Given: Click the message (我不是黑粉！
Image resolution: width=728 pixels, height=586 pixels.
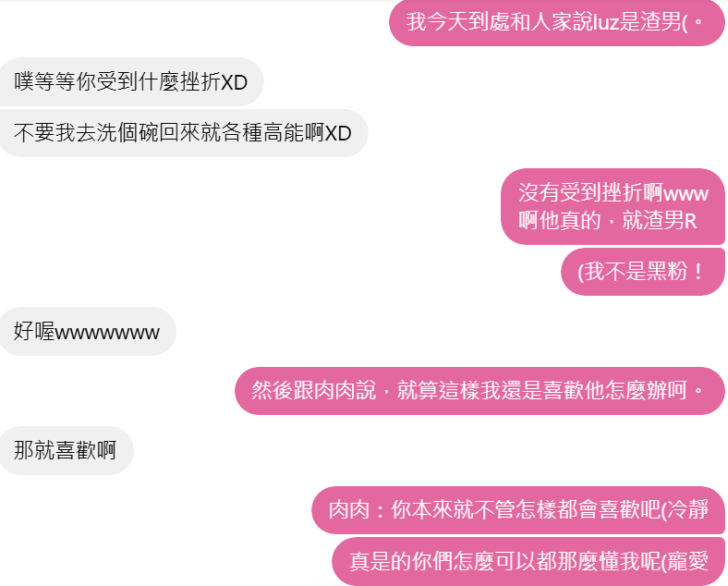Looking at the screenshot, I should click(643, 272).
